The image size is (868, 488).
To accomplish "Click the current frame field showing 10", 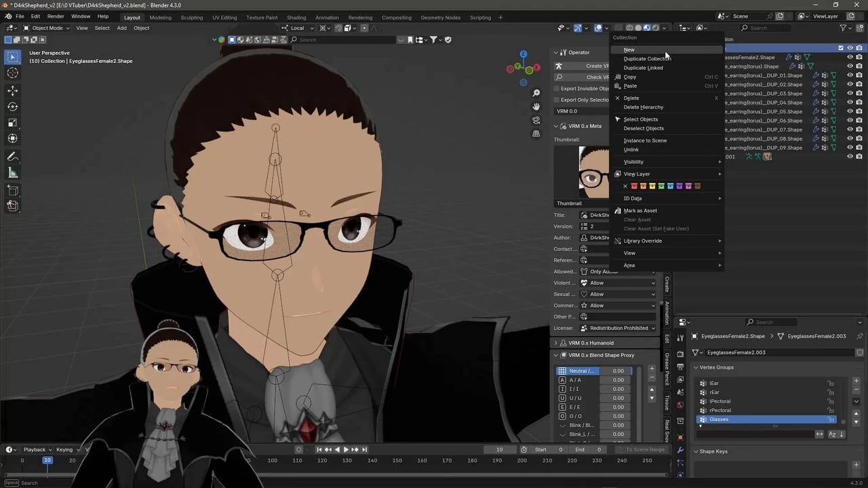I will tap(500, 449).
